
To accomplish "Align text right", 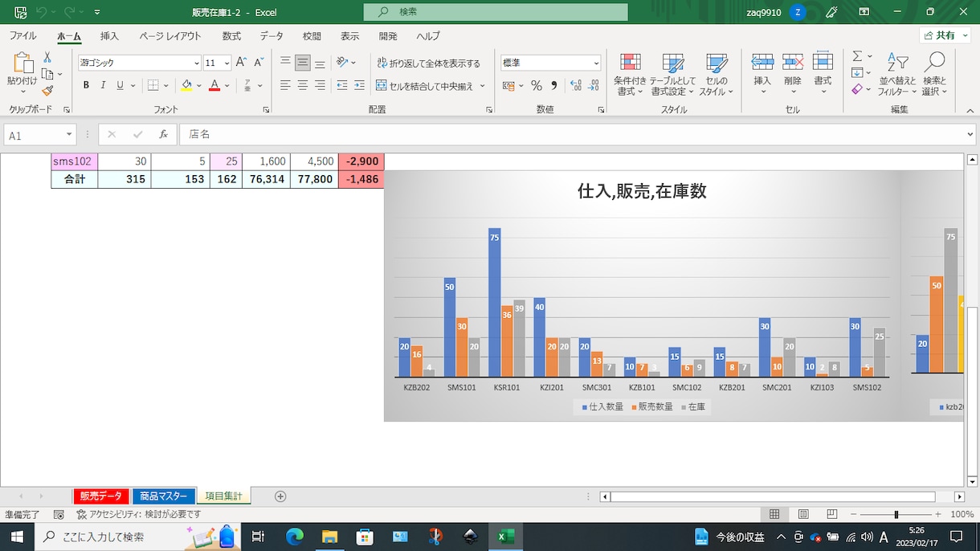I will 320,85.
